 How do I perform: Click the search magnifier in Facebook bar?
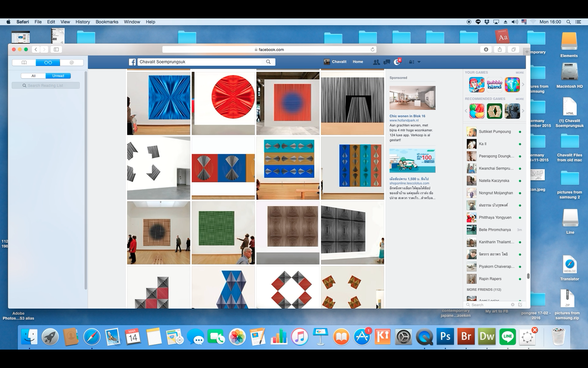268,62
